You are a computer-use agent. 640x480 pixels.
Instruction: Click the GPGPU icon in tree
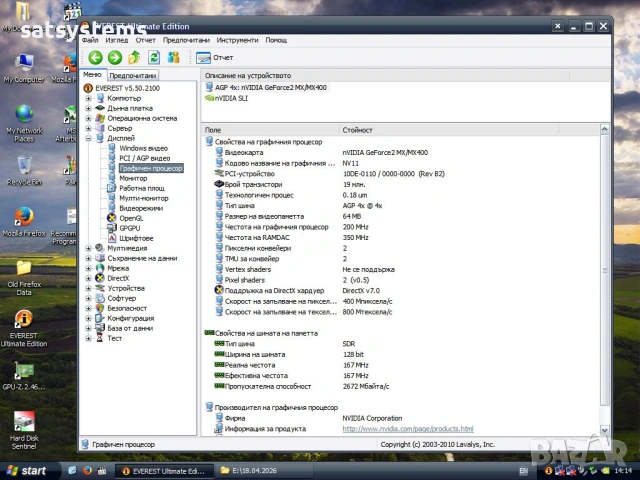pos(111,228)
